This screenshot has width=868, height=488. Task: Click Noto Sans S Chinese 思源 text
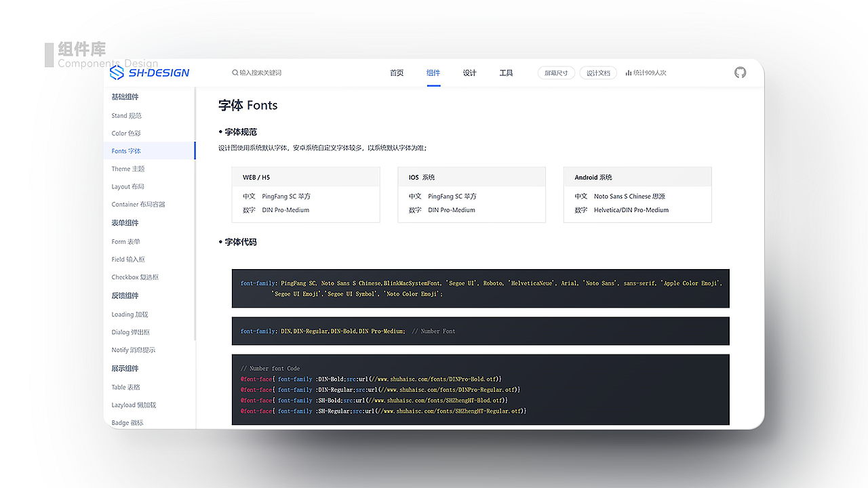point(629,197)
